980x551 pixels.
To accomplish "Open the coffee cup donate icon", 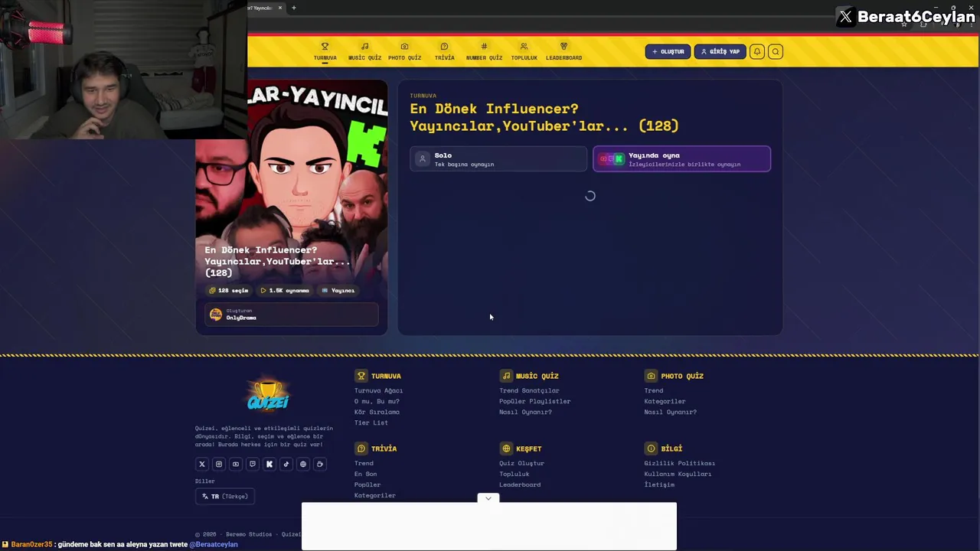I will pos(320,464).
